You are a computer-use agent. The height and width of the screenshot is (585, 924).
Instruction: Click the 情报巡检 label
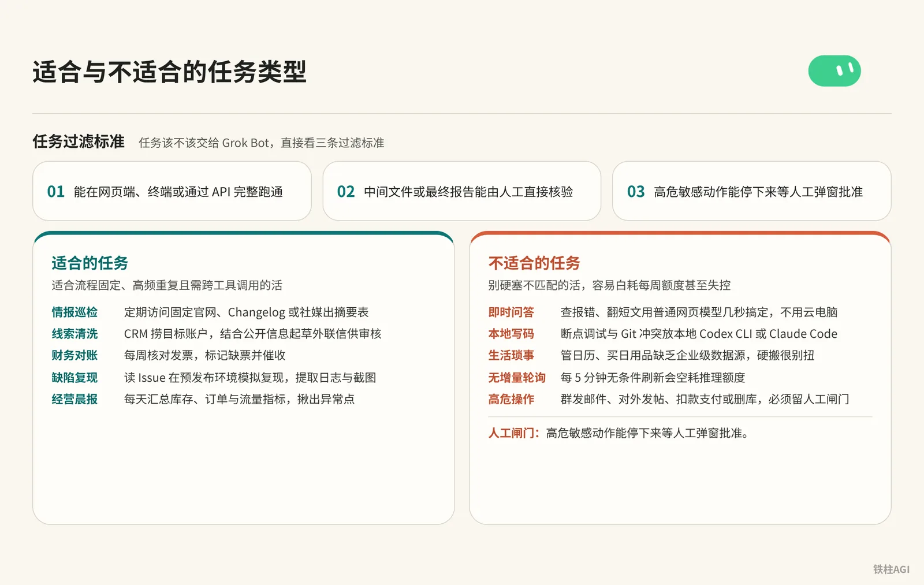pos(74,312)
